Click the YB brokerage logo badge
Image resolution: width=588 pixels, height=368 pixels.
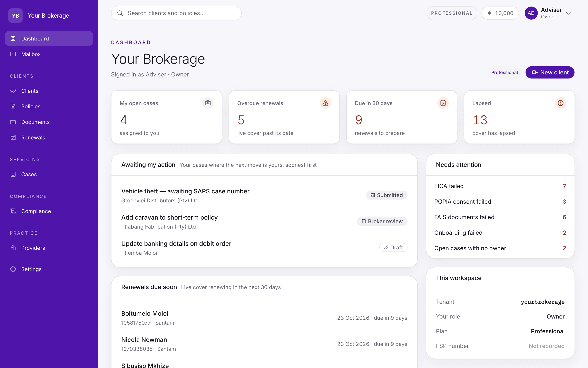pyautogui.click(x=16, y=16)
